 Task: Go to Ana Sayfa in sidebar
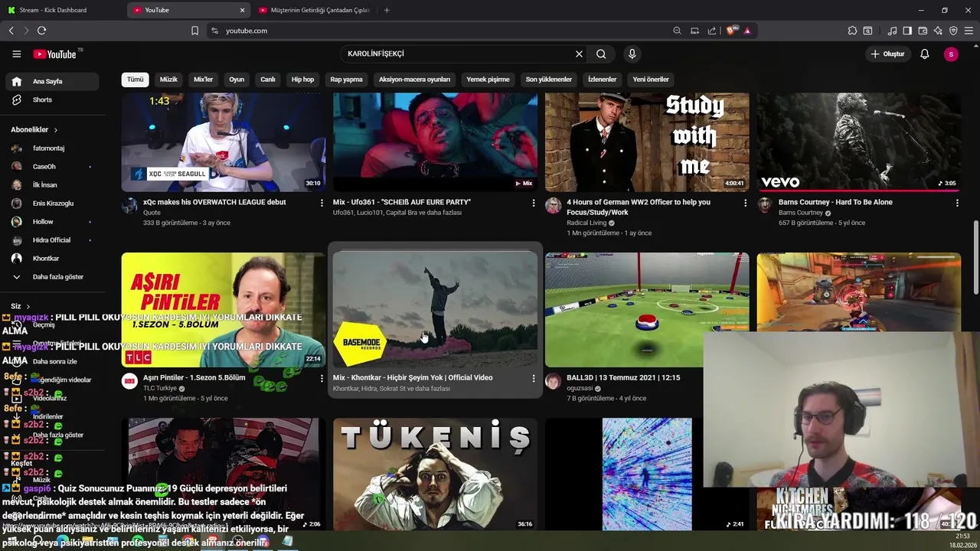point(52,81)
